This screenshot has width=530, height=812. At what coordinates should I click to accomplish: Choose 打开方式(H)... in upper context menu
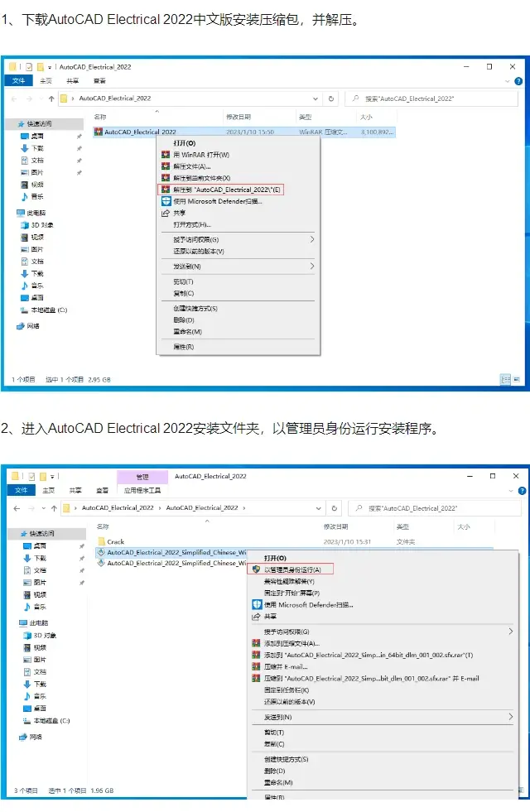(x=192, y=225)
